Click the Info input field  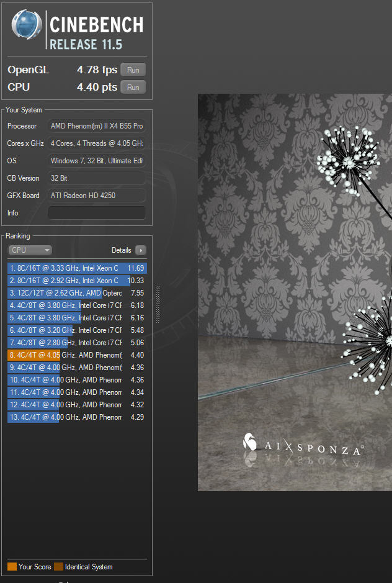(x=97, y=213)
